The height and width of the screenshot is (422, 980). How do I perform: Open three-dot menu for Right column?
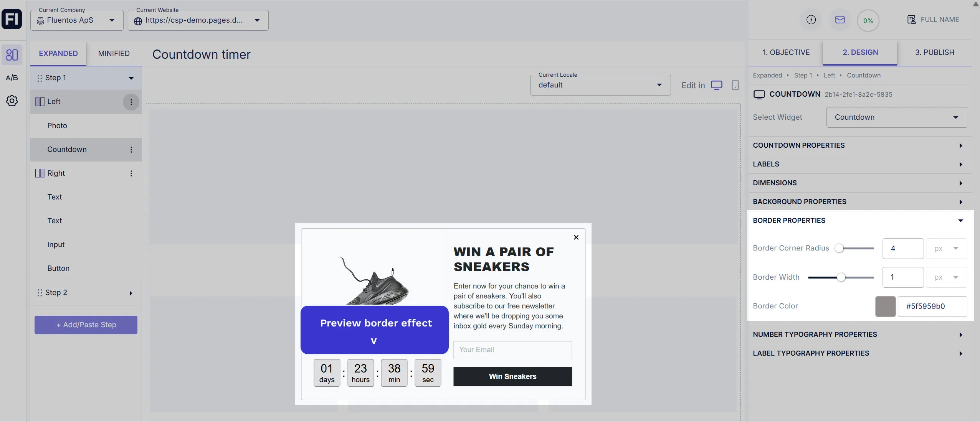(131, 173)
